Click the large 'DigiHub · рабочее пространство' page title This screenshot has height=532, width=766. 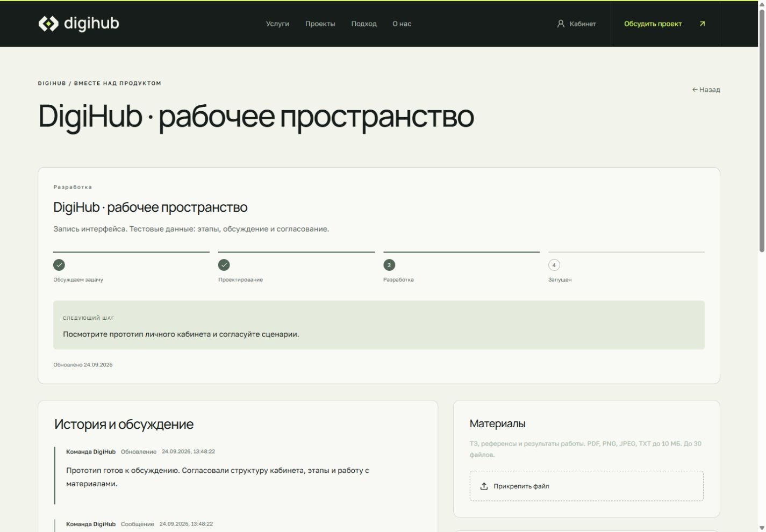coord(256,116)
